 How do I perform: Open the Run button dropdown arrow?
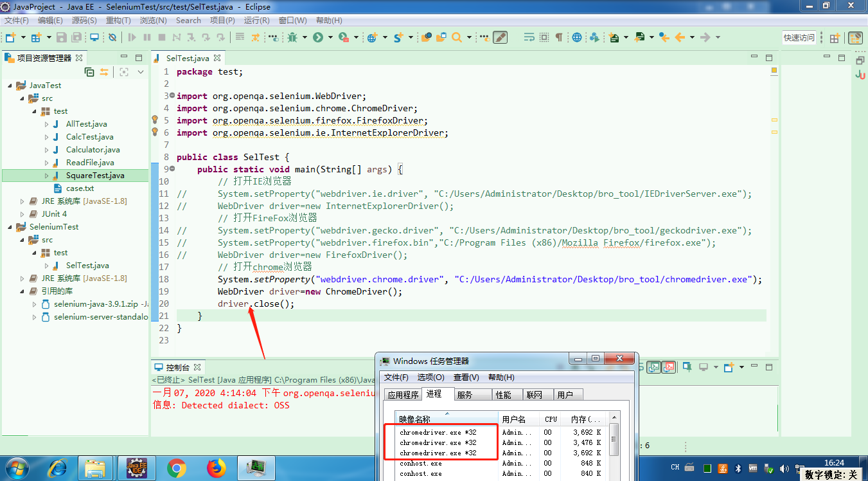pyautogui.click(x=330, y=37)
